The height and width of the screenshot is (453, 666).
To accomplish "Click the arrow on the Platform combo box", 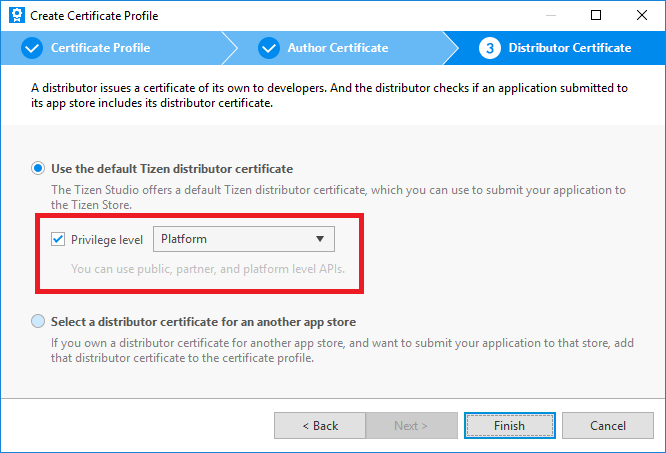I will (x=320, y=239).
